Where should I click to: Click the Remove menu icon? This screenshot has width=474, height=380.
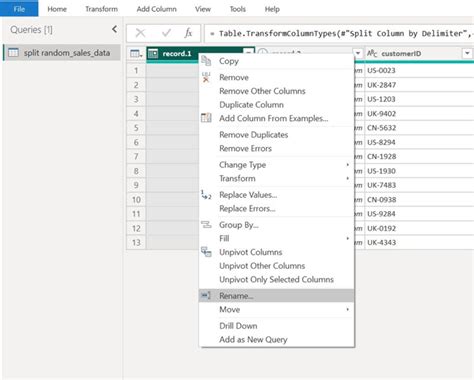206,77
